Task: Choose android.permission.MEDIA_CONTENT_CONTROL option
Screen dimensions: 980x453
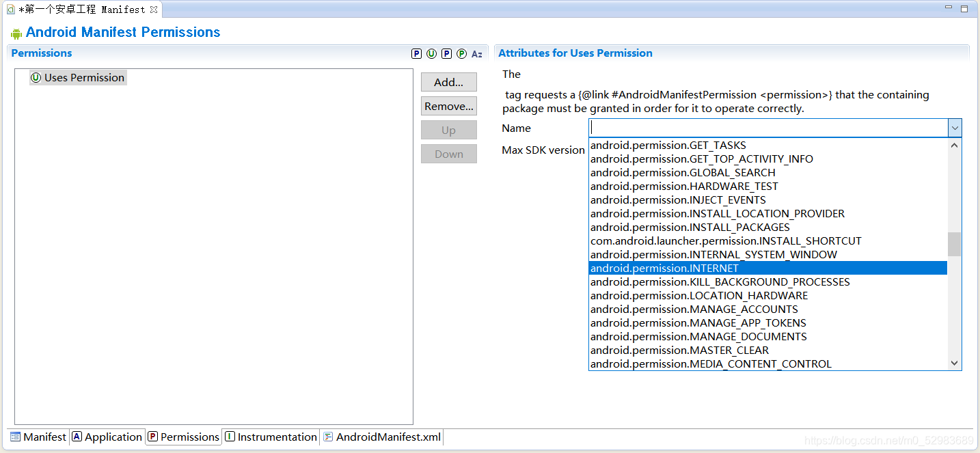Action: pyautogui.click(x=768, y=363)
